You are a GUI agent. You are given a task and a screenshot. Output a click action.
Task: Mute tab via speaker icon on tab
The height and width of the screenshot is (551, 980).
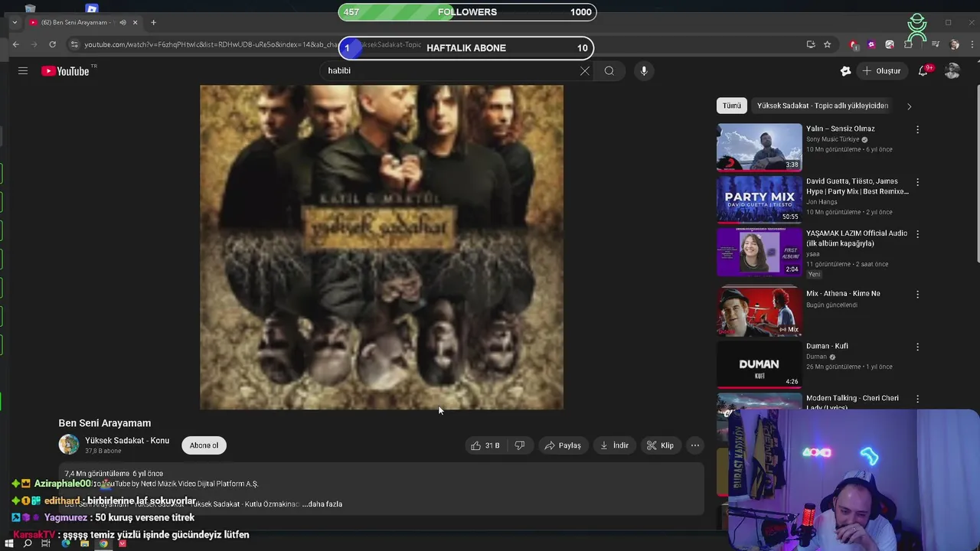pos(122,22)
